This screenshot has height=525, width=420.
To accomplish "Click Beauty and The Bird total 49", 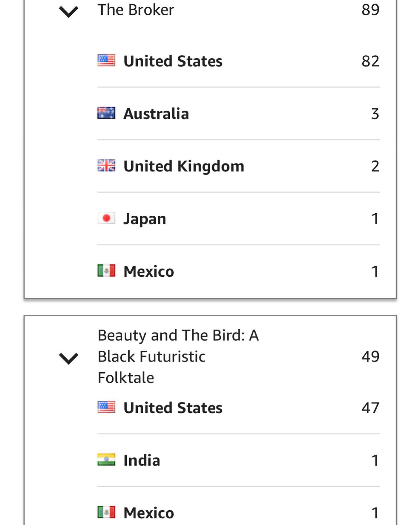I will tap(370, 356).
